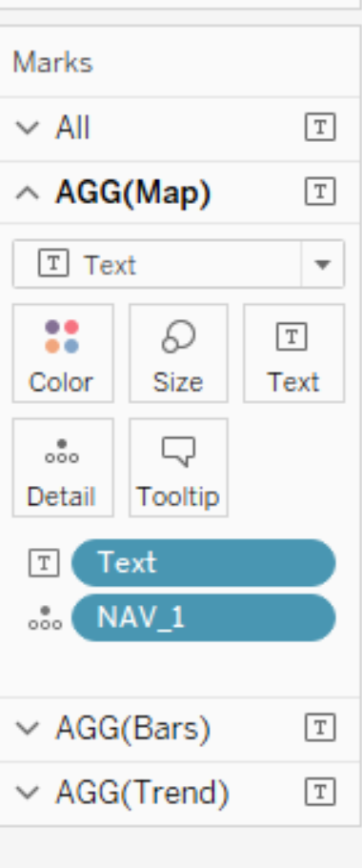Image resolution: width=362 pixels, height=868 pixels.
Task: Click the AGG(Map) section label
Action: [x=133, y=192]
